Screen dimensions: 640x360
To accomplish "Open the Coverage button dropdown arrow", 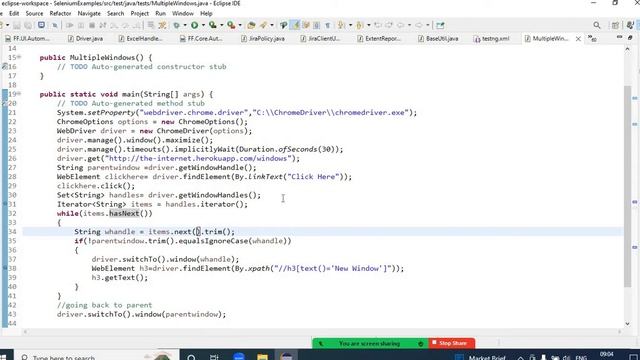I will [x=222, y=25].
